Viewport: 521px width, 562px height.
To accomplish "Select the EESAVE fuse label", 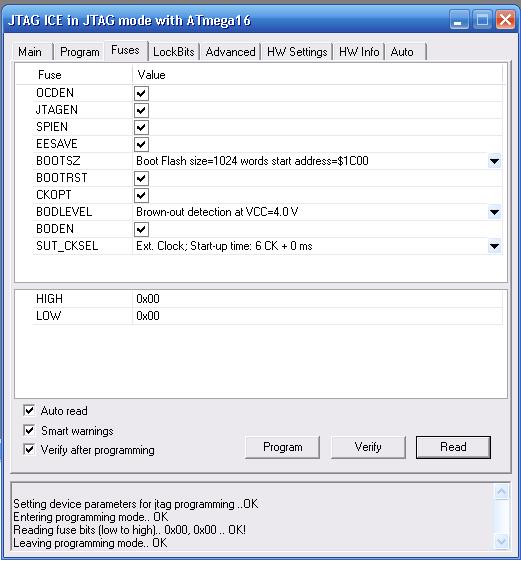I will click(57, 144).
